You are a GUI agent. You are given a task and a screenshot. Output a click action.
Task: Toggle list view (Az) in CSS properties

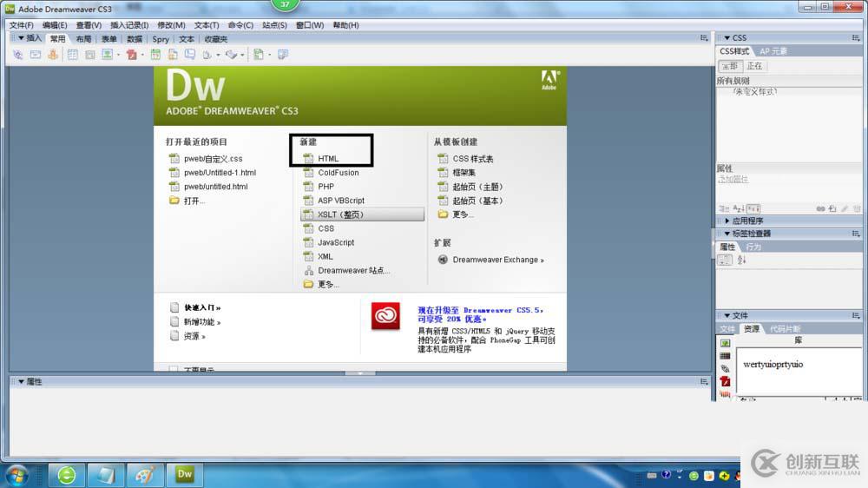738,208
